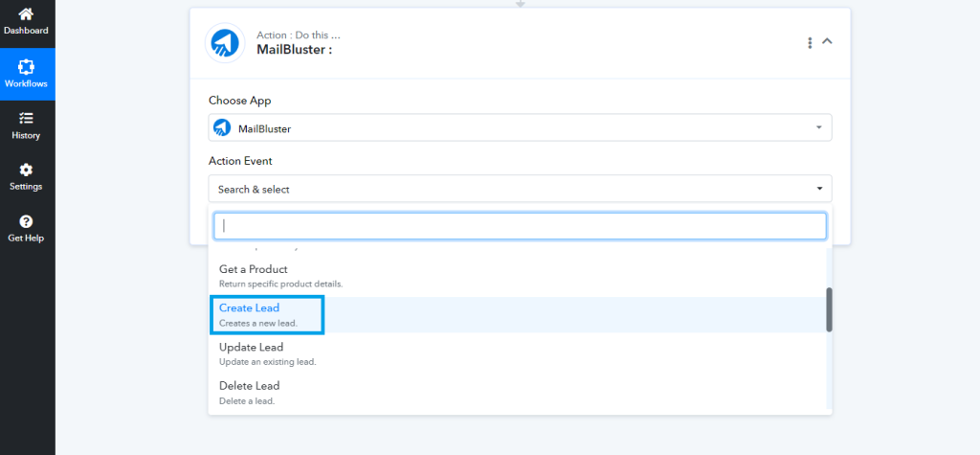Screen dimensions: 980x455
Task: Open the Workflows puzzle icon
Action: (x=26, y=66)
